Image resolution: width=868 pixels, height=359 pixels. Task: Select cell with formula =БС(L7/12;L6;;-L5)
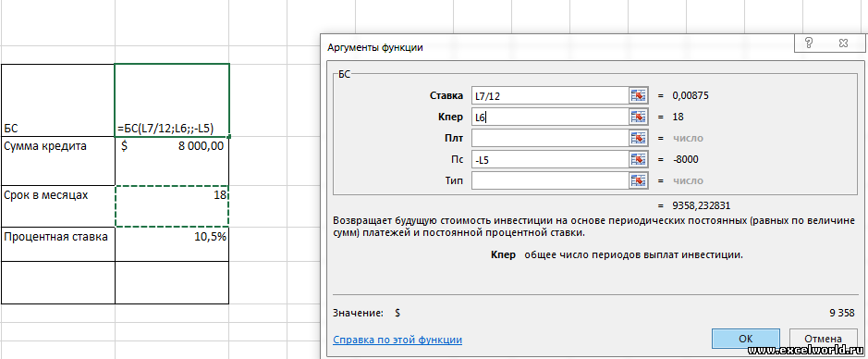point(172,100)
